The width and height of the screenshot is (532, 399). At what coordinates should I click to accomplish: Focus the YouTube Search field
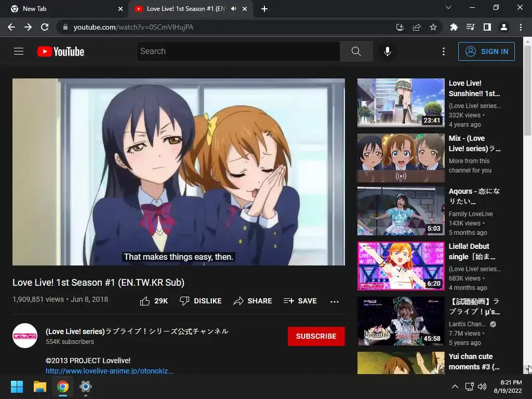pyautogui.click(x=238, y=51)
